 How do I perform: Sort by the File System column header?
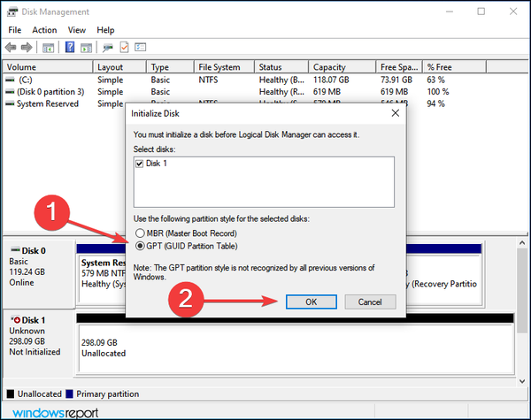point(224,67)
